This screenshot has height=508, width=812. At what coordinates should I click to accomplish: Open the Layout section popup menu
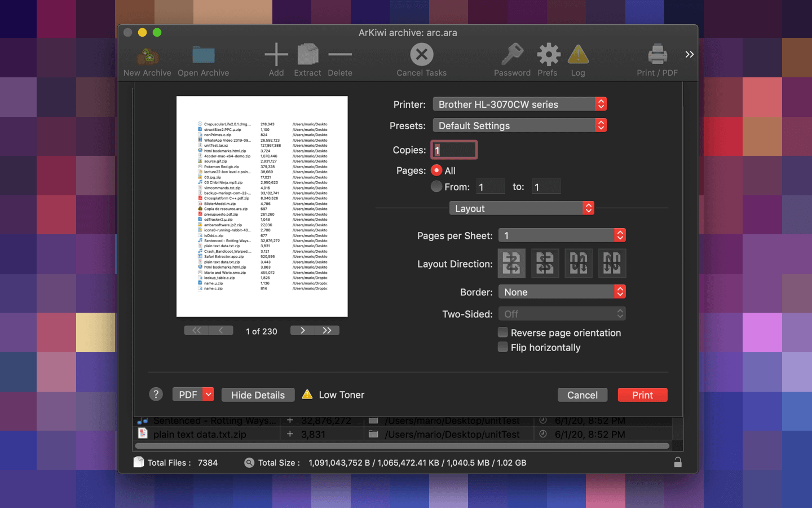coord(522,208)
